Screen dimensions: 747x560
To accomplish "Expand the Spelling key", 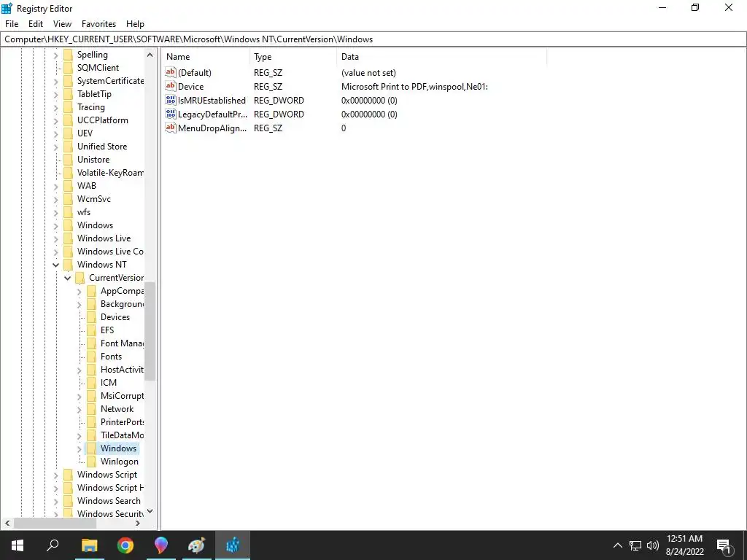I will [x=55, y=55].
